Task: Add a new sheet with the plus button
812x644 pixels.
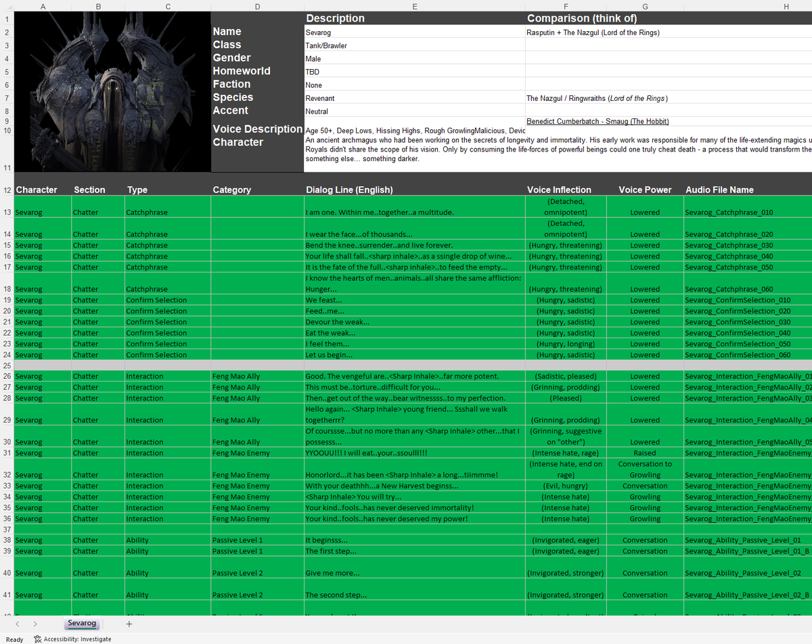Action: coord(129,624)
